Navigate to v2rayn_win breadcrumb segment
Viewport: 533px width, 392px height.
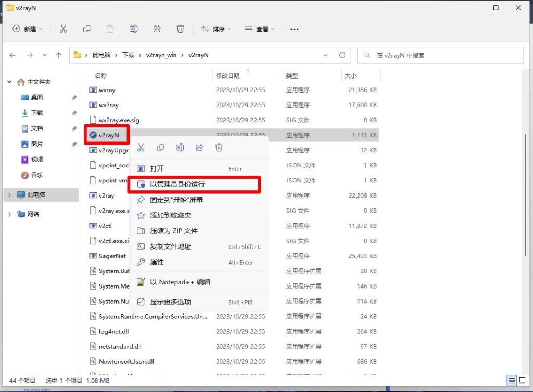(161, 55)
